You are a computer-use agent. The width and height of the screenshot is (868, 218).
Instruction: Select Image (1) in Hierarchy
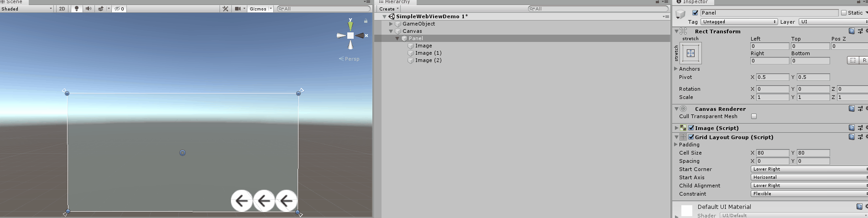tap(428, 53)
